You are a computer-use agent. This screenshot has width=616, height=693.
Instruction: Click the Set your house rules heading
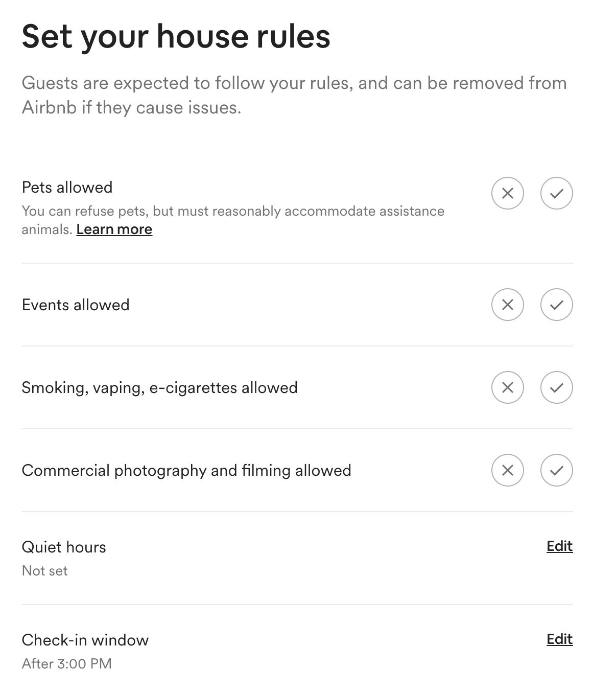point(176,36)
